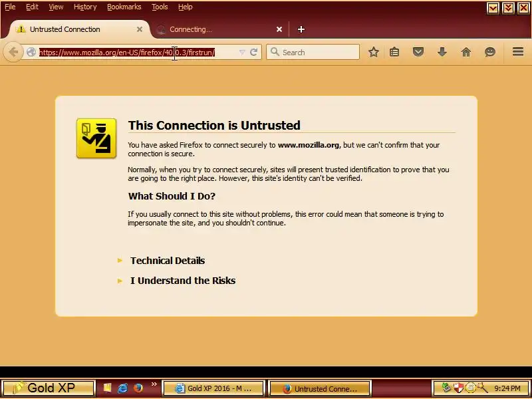This screenshot has height=399, width=532.
Task: Show more quick launch items chevron
Action: pos(154,384)
